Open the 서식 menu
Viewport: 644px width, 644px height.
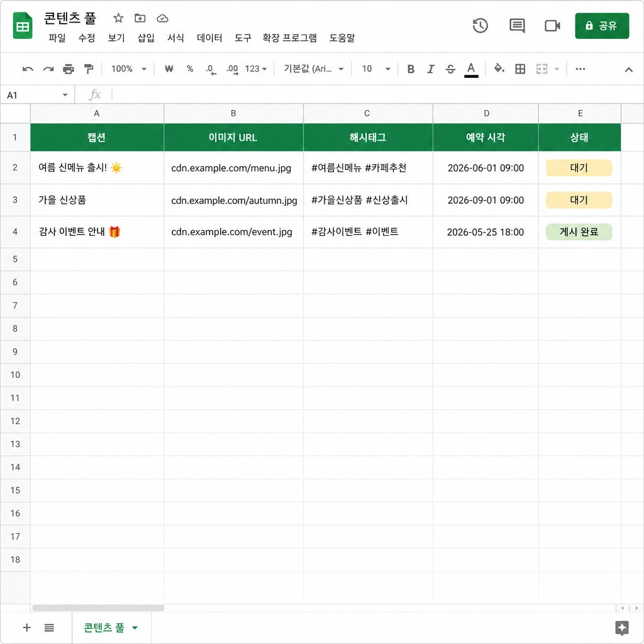[x=175, y=38]
